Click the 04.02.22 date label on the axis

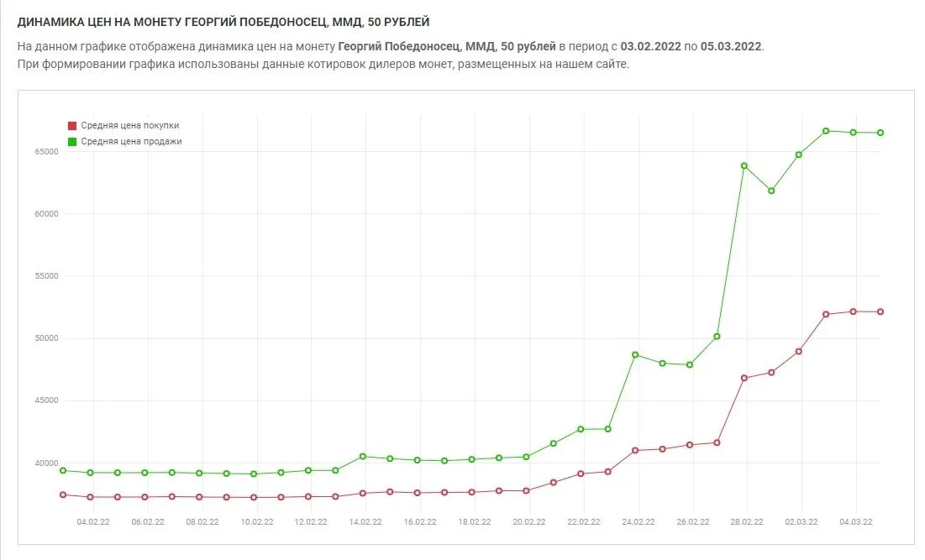[x=92, y=521]
